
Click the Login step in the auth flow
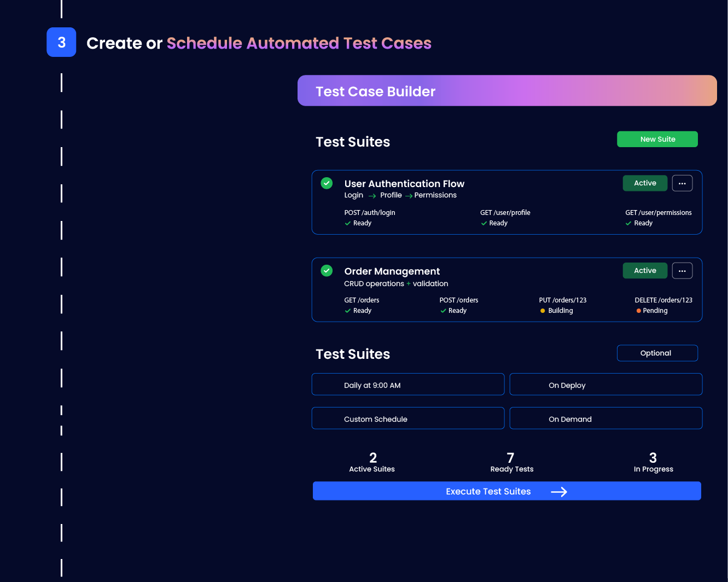[x=353, y=195]
